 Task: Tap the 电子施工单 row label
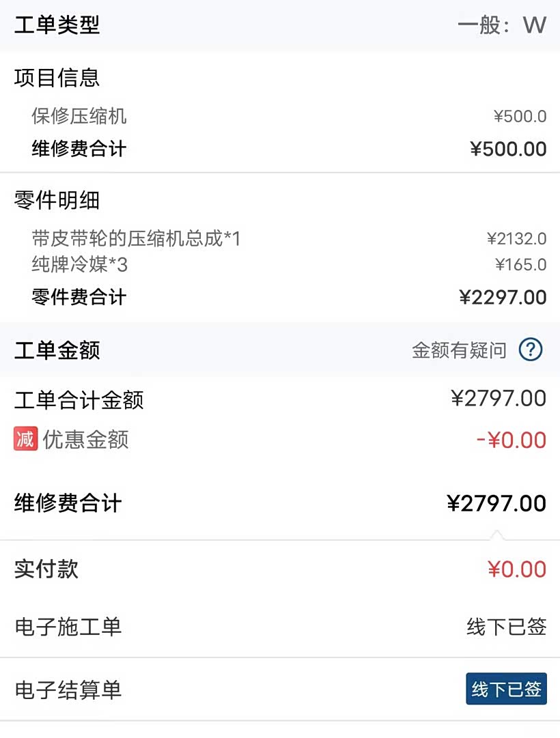(x=68, y=627)
